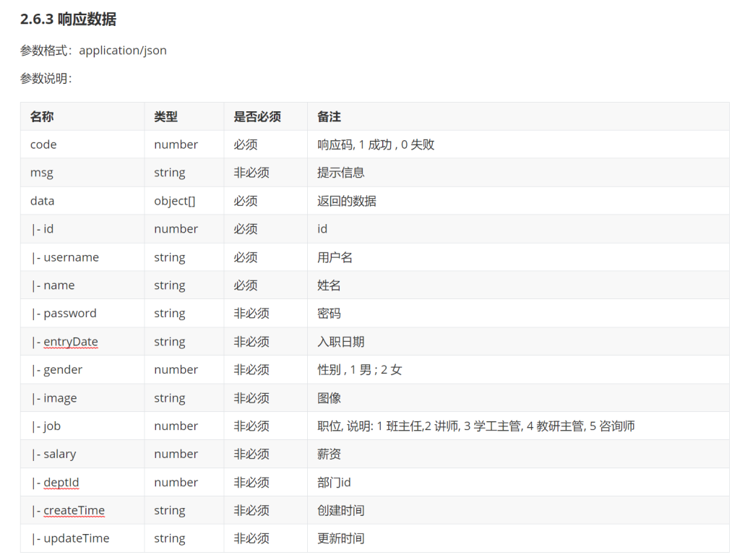
Task: Click the '参数说明' label above the table
Action: click(x=46, y=79)
